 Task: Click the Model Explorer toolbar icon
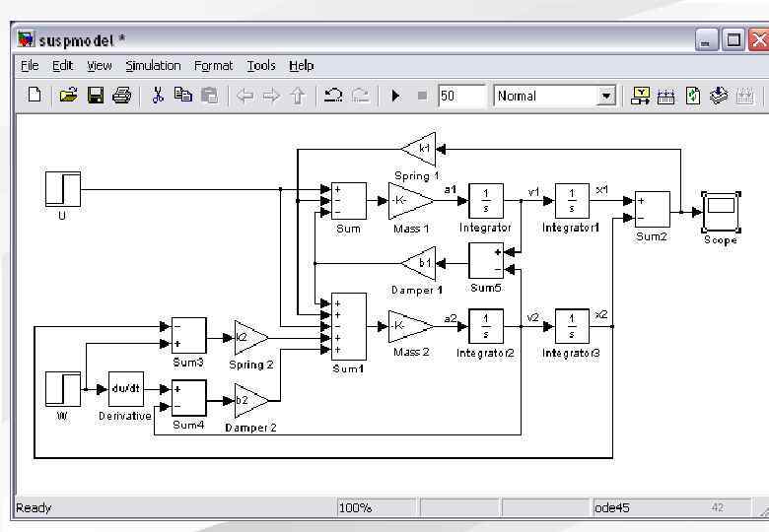point(665,96)
